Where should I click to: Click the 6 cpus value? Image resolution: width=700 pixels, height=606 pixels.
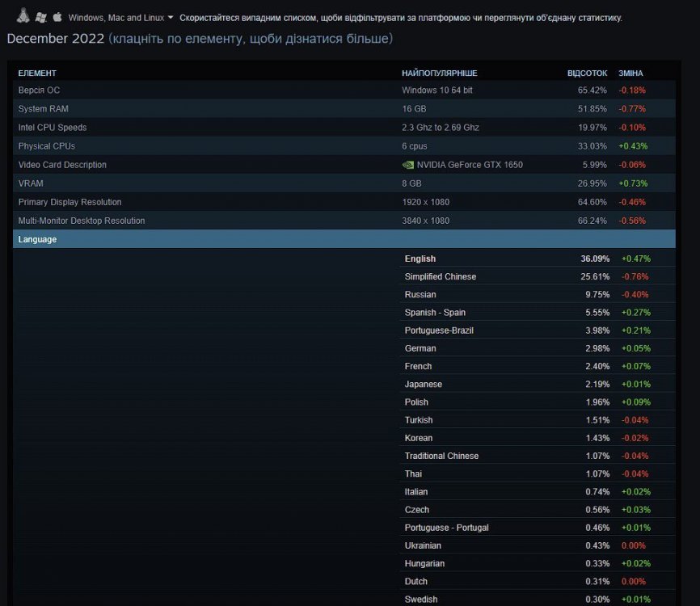(415, 146)
